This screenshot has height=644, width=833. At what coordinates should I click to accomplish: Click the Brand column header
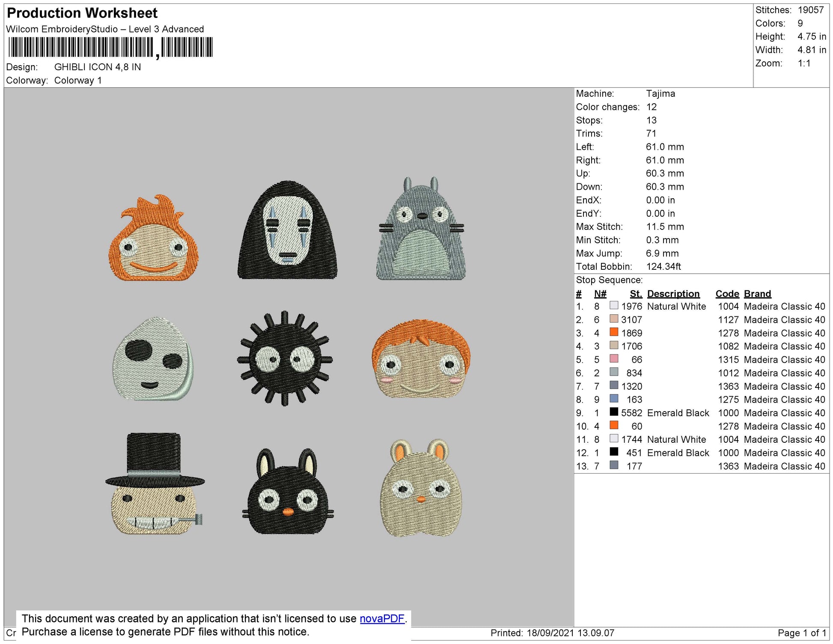point(757,294)
